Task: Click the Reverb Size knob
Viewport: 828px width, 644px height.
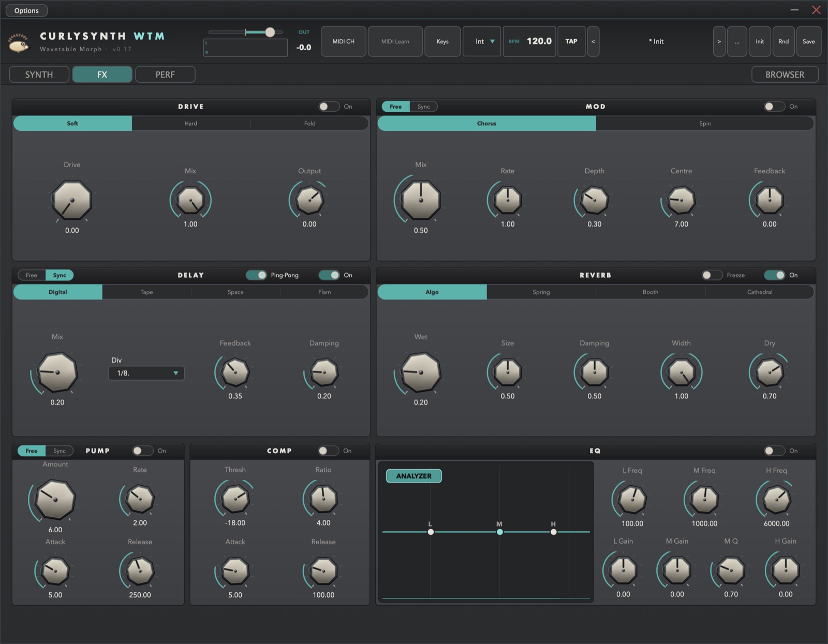Action: tap(508, 372)
